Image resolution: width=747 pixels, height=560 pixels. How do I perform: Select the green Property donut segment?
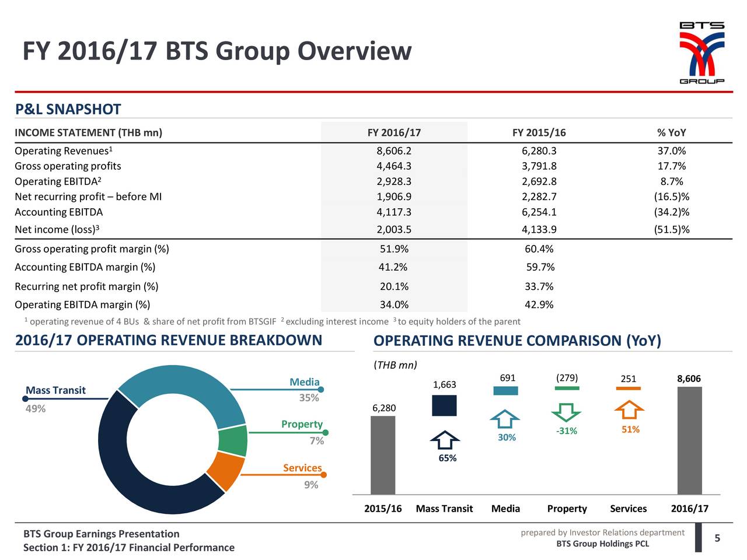[233, 441]
